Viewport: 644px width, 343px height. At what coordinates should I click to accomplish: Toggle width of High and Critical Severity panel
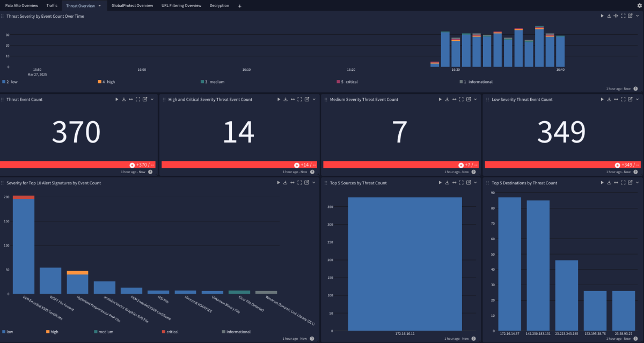point(292,100)
